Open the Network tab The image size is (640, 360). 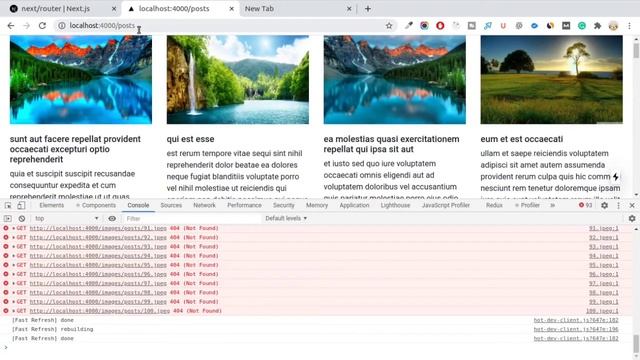pyautogui.click(x=204, y=205)
